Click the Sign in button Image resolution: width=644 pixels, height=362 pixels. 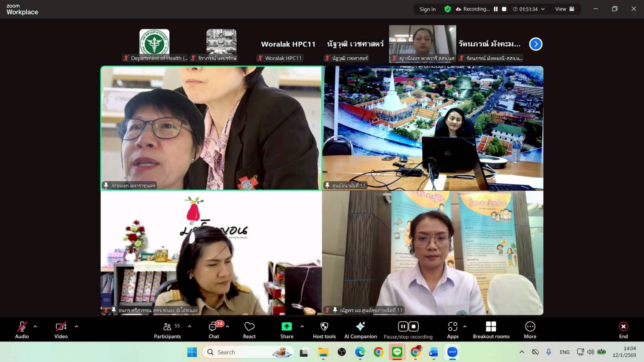point(427,9)
